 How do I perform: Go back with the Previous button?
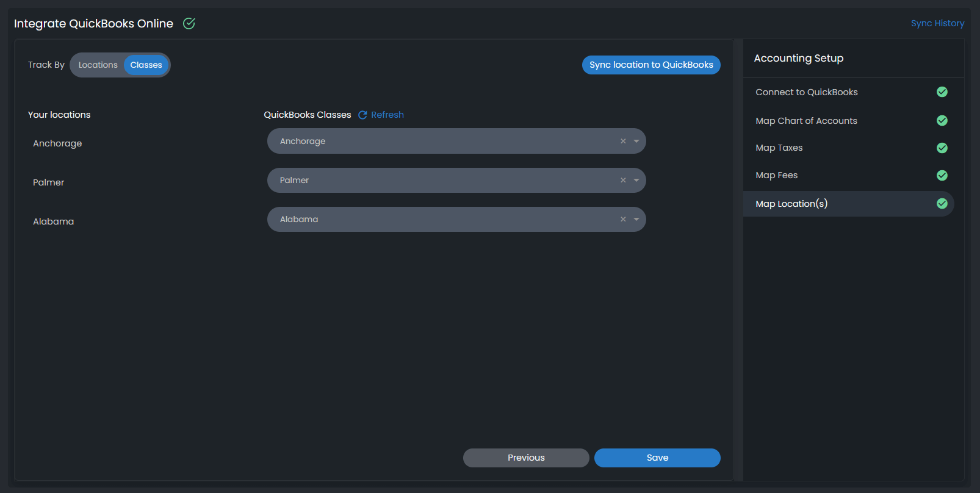coord(526,458)
